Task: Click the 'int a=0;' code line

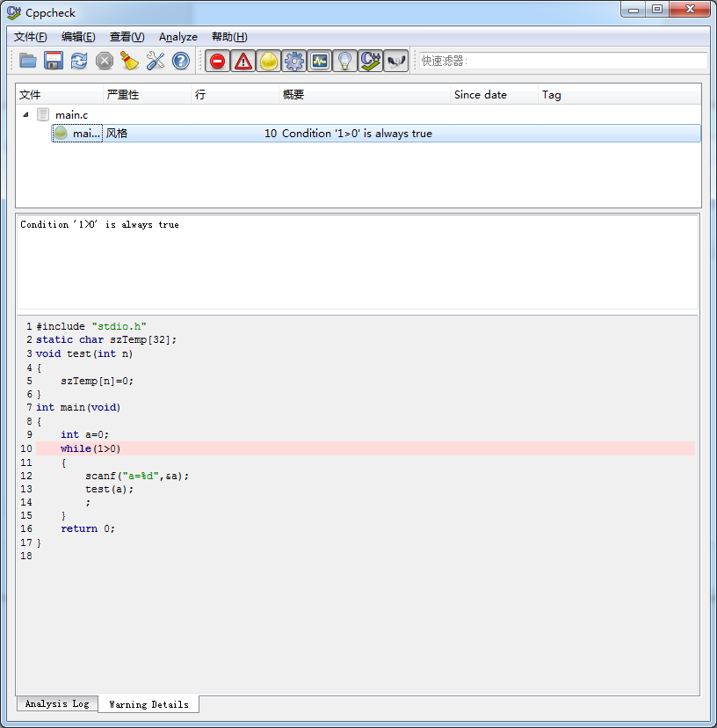Action: tap(85, 434)
